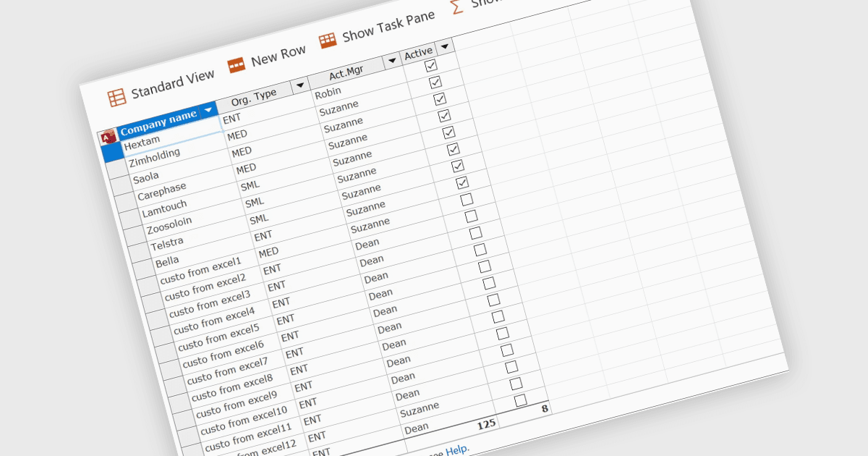868x456 pixels.
Task: Uncheck Active for Telstra
Action: point(458,166)
